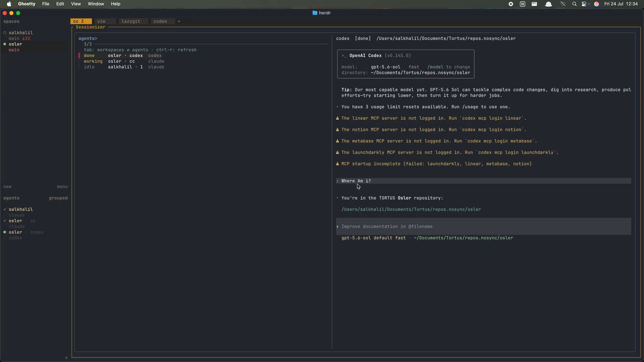Open the sidebar menu
This screenshot has width=644, height=362.
(62, 187)
